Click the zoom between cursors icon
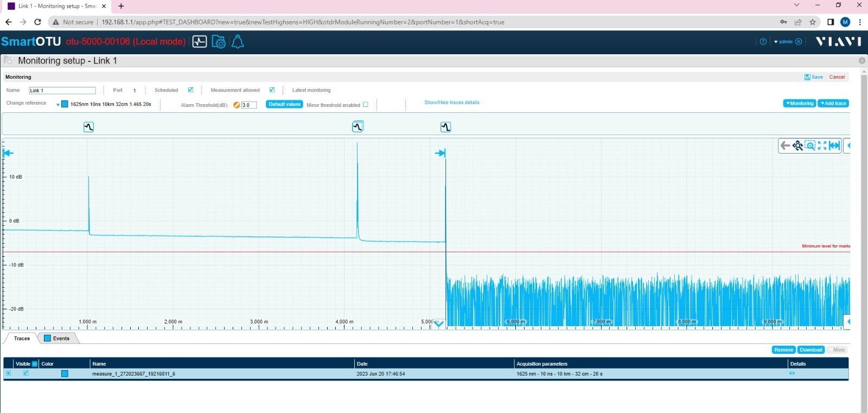 pyautogui.click(x=834, y=145)
